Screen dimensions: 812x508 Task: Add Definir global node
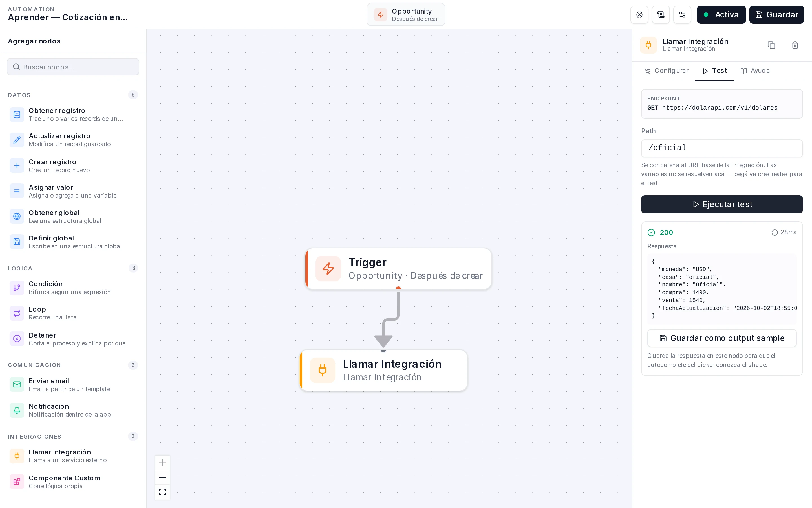click(73, 242)
